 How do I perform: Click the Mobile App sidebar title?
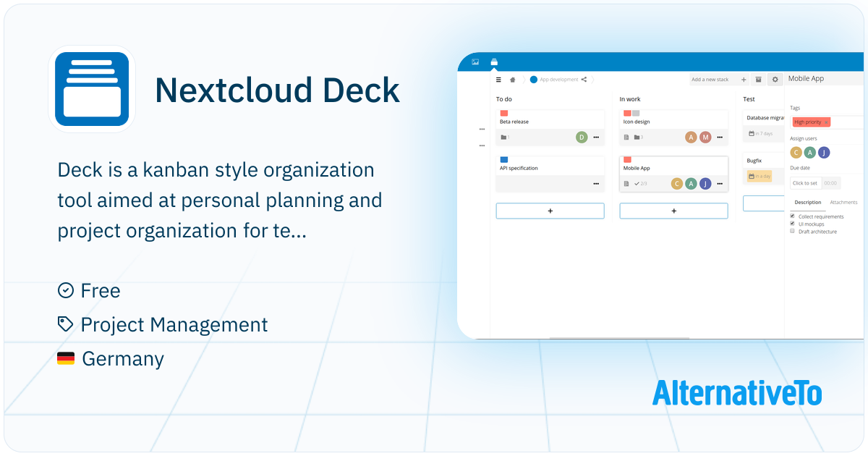806,78
